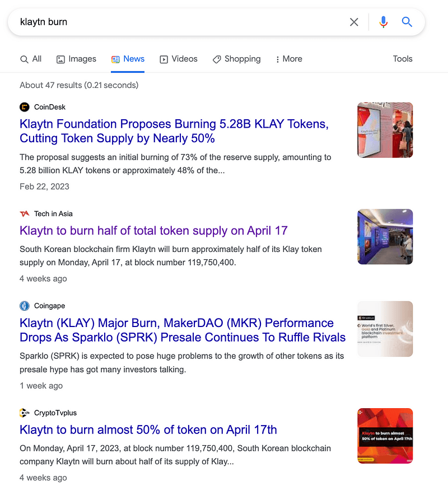This screenshot has width=448, height=495.
Task: Open the Tools options
Action: point(403,59)
